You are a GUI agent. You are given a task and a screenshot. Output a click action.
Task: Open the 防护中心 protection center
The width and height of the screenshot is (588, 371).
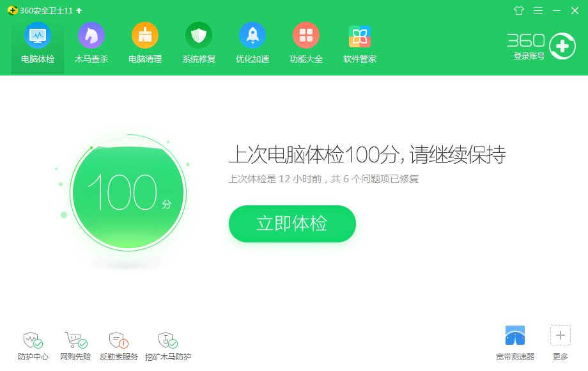pyautogui.click(x=32, y=342)
